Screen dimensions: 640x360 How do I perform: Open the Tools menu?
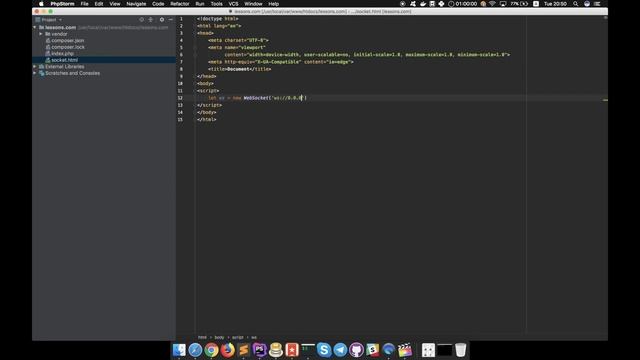[x=216, y=4]
